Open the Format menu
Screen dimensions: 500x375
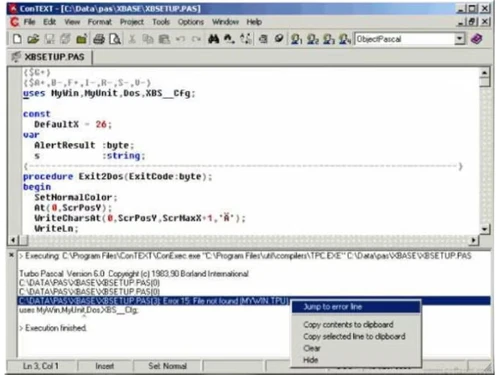tap(100, 22)
